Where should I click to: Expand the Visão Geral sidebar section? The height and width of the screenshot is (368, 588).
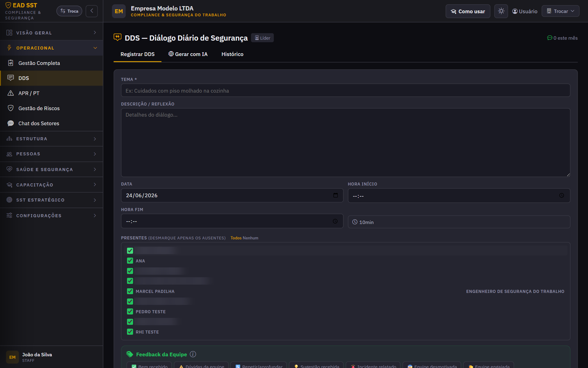click(51, 33)
